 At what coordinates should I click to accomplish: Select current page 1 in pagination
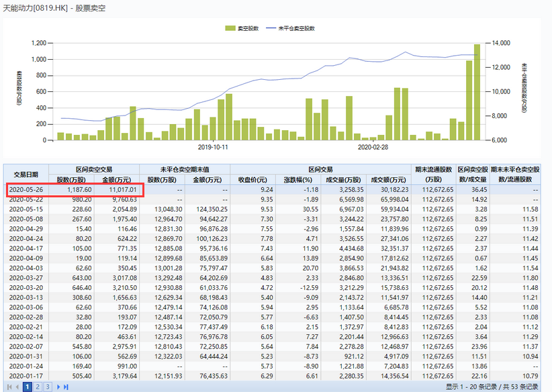tap(28, 387)
